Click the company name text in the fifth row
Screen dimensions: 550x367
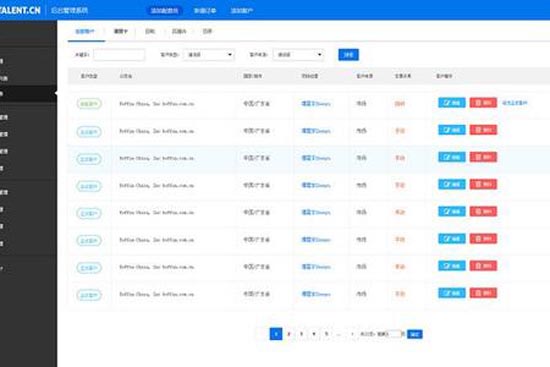coord(156,213)
